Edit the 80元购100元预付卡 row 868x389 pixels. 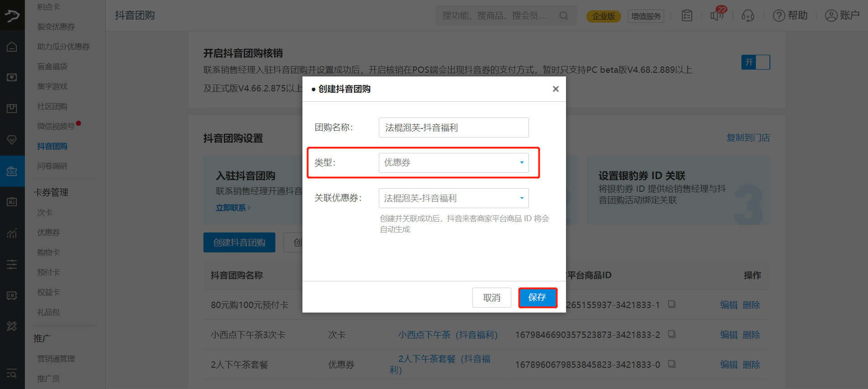tap(729, 305)
